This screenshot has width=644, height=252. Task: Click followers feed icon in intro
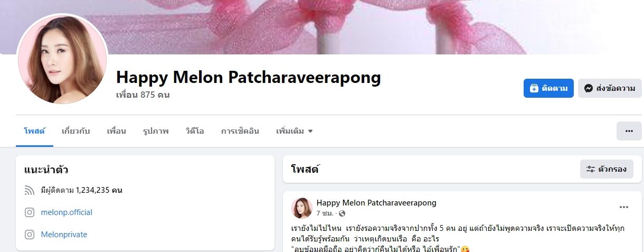pyautogui.click(x=30, y=190)
